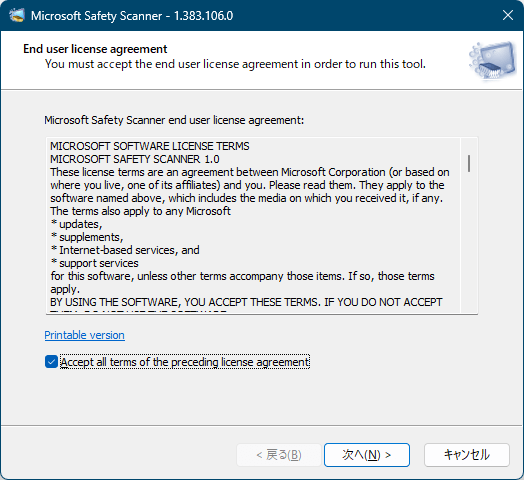Viewport: 524px width, 480px height.
Task: Click the "Microsoft Safety Scanner end user license agreement:" label
Action: click(x=174, y=120)
